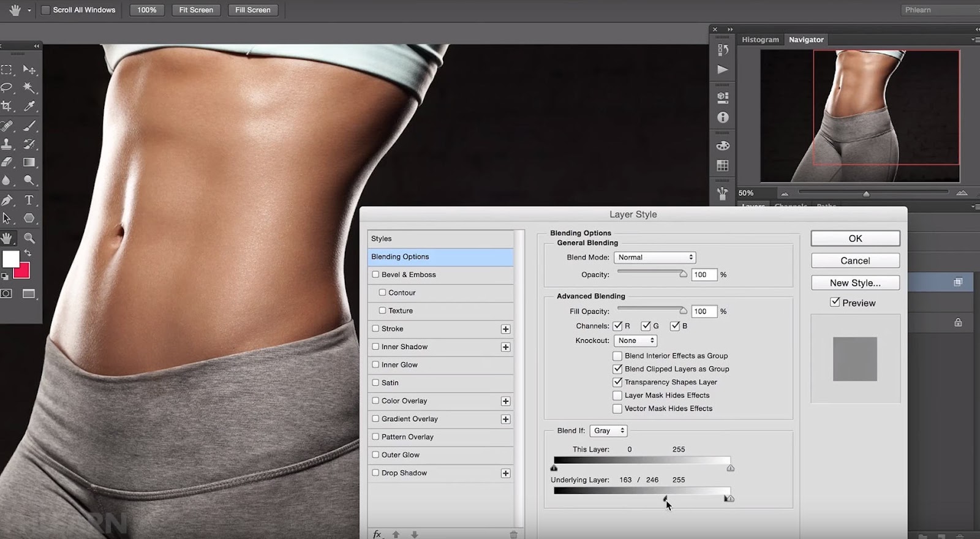Select the Dodge tool
980x539 pixels.
(29, 180)
